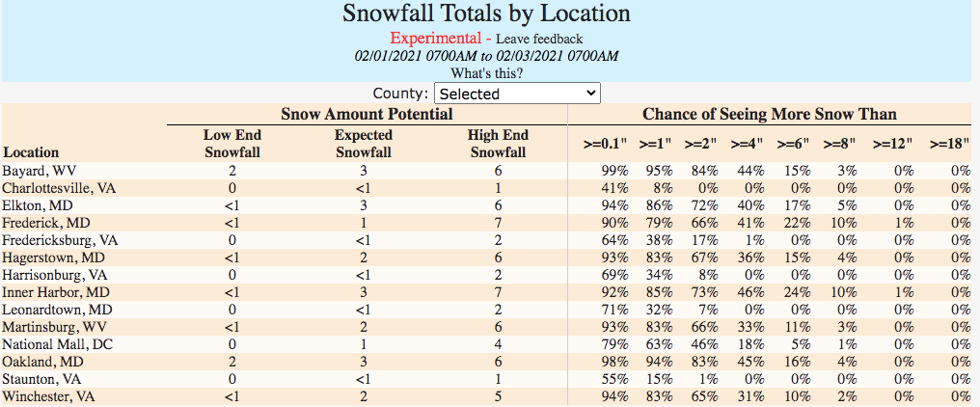The width and height of the screenshot is (980, 407).
Task: Click the Leave feedback link
Action: [539, 39]
